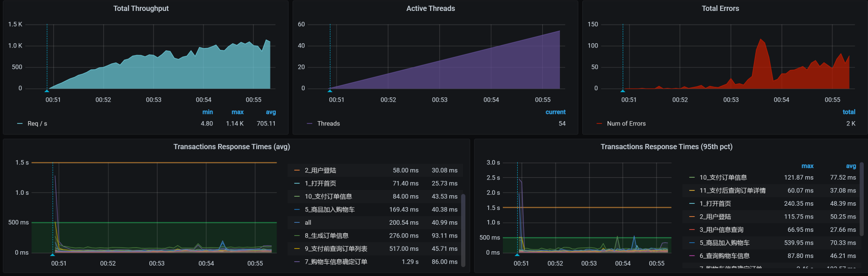
Task: Click the Req / s legend color line
Action: point(20,124)
